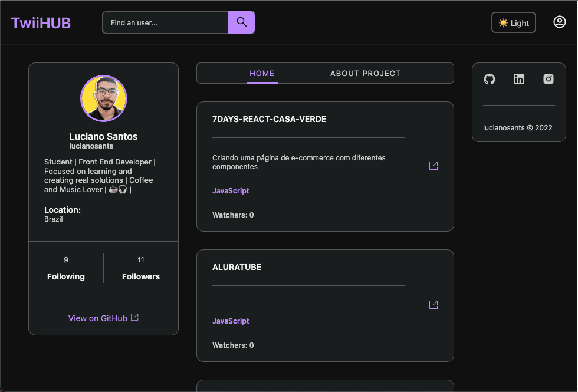
Task: Click the JavaScript label on ALURATUBE card
Action: 231,321
